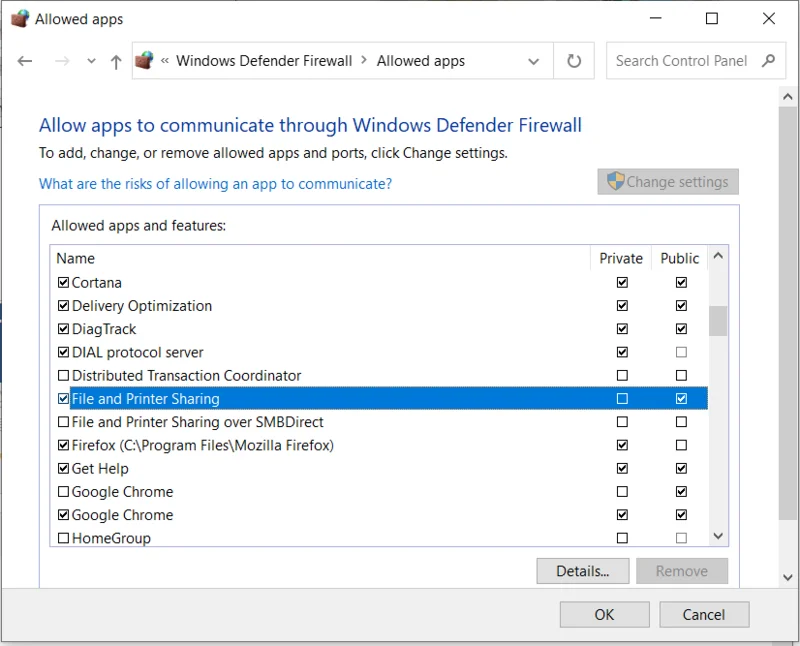Click the Allowed apps breadcrumb
Screen dimensions: 800x646
(x=421, y=61)
